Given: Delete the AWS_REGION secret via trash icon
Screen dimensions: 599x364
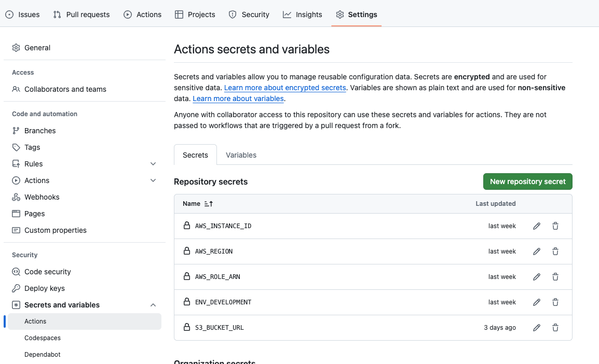Looking at the screenshot, I should pos(555,251).
